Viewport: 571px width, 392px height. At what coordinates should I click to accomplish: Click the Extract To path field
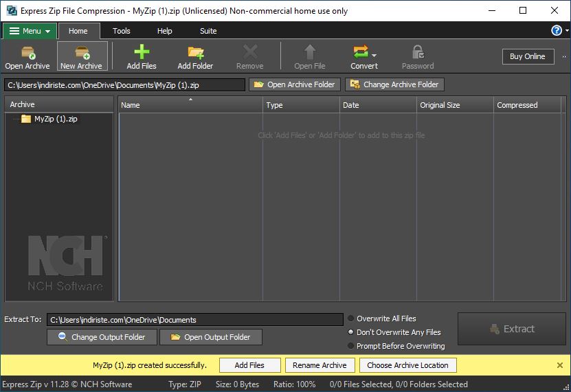click(195, 320)
